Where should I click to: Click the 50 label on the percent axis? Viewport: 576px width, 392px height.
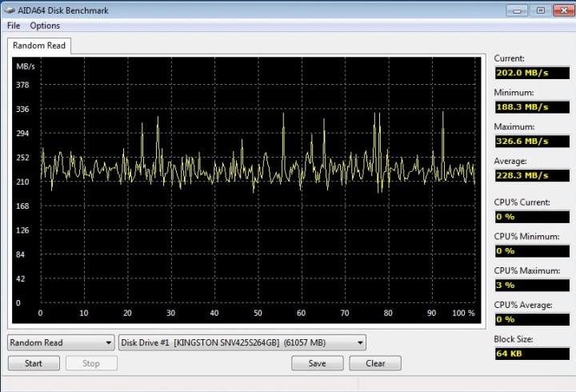[258, 313]
